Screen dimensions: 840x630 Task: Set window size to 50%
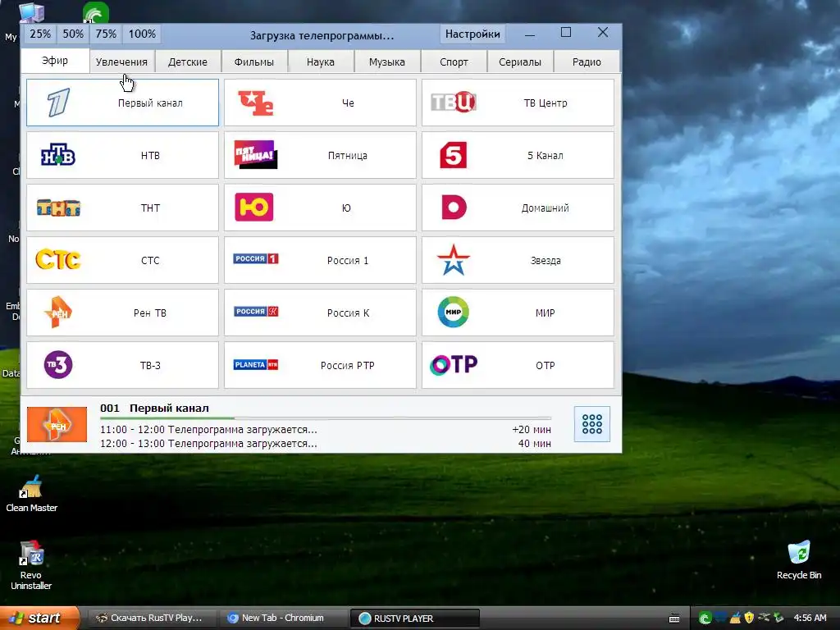(x=73, y=34)
